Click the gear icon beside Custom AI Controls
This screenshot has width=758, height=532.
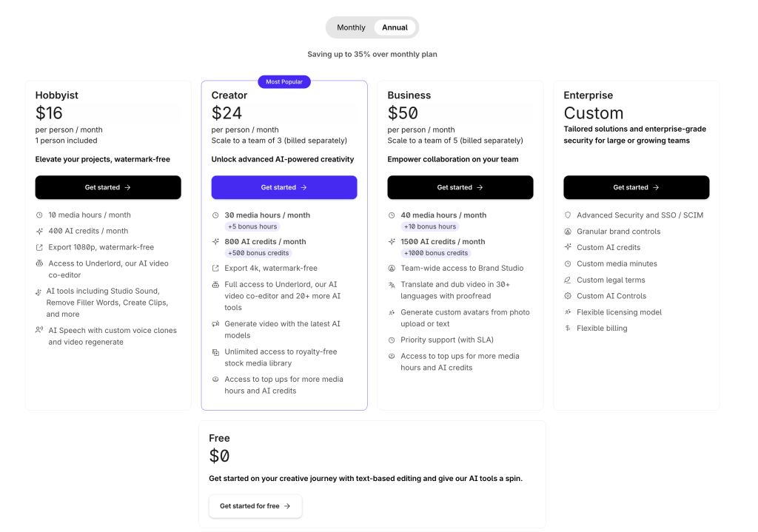click(x=569, y=295)
